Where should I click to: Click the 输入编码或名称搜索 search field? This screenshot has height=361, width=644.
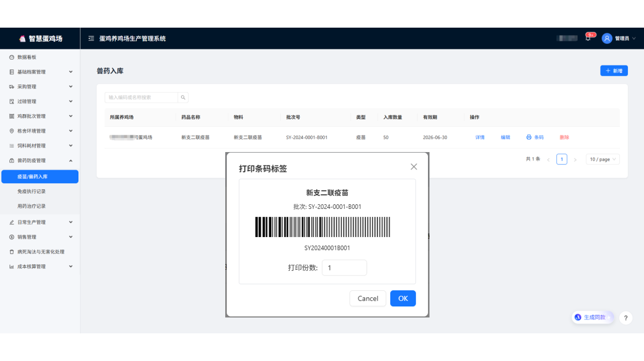coord(141,97)
